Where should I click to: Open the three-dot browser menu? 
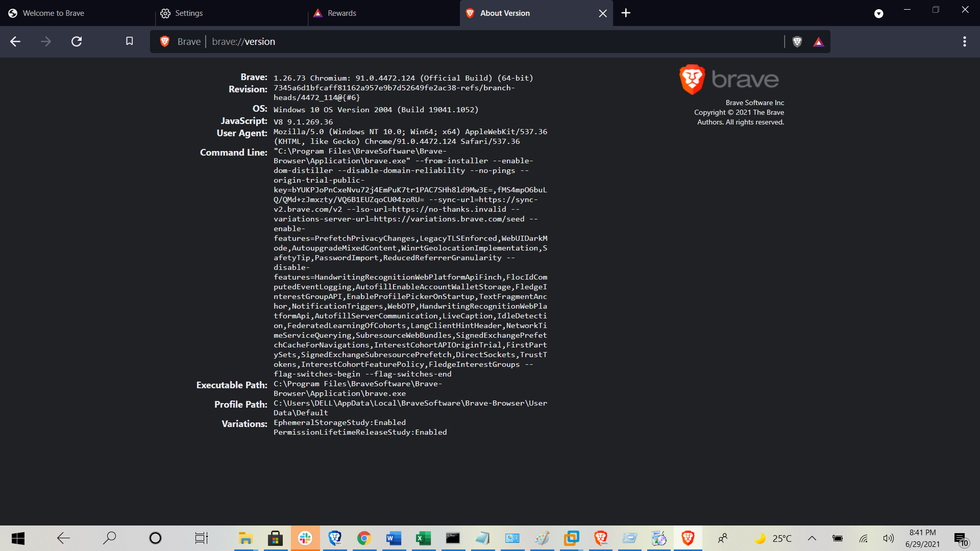pos(964,41)
